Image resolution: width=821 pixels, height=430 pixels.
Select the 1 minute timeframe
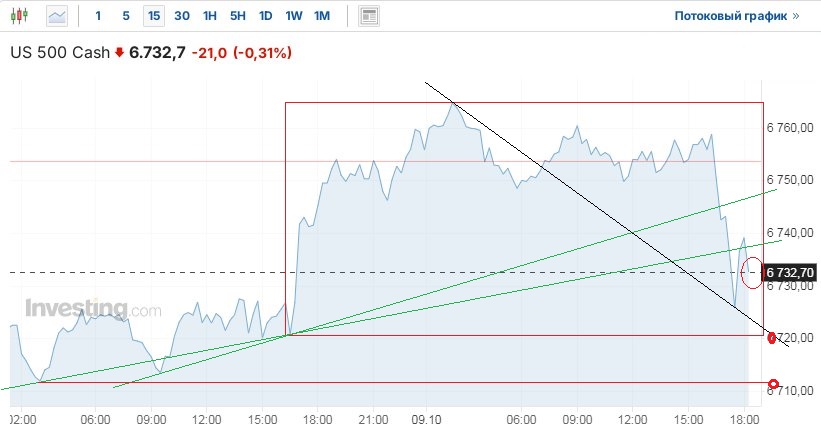98,16
